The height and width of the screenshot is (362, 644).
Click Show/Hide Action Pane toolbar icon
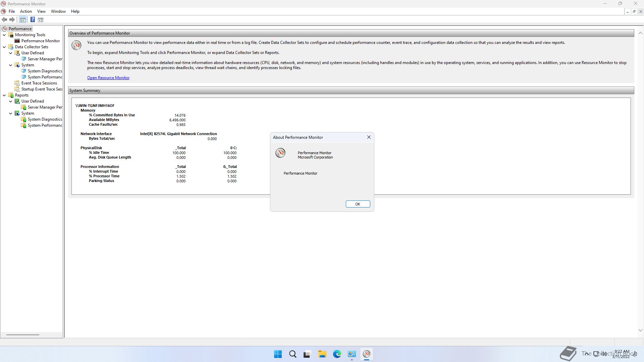(41, 20)
